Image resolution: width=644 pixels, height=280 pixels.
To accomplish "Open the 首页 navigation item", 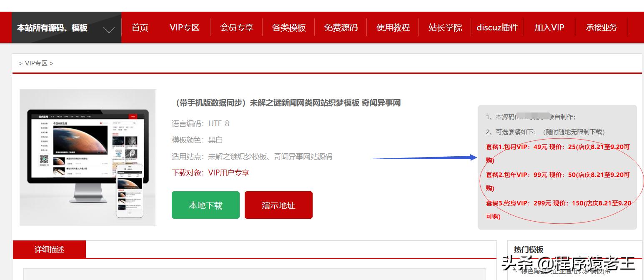I will tap(139, 27).
